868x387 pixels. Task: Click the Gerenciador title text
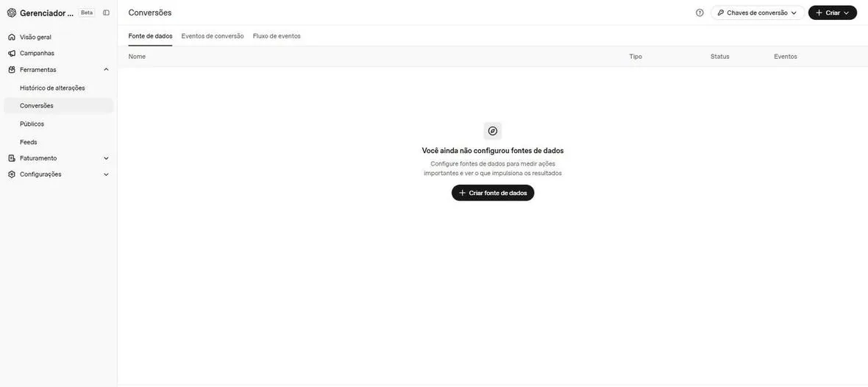46,13
